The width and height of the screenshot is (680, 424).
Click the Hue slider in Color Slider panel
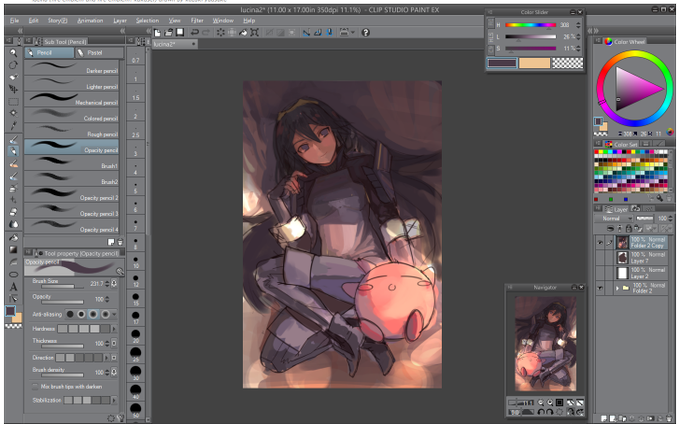530,25
